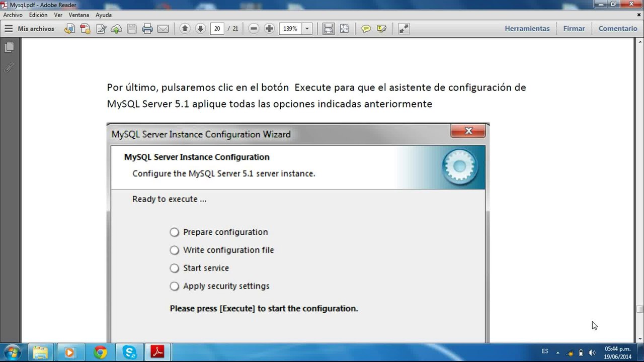644x362 pixels.
Task: Click the ES language indicator
Action: coord(545,351)
